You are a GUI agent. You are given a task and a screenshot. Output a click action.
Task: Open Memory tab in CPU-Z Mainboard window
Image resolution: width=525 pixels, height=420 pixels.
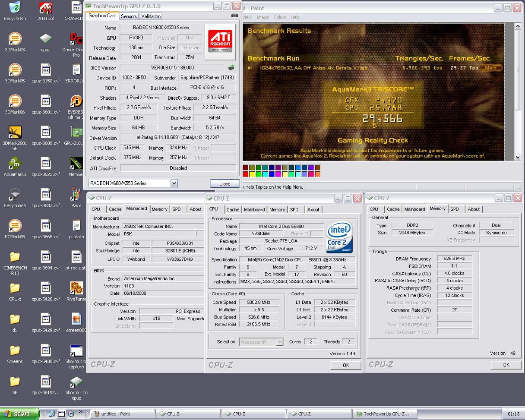point(159,209)
